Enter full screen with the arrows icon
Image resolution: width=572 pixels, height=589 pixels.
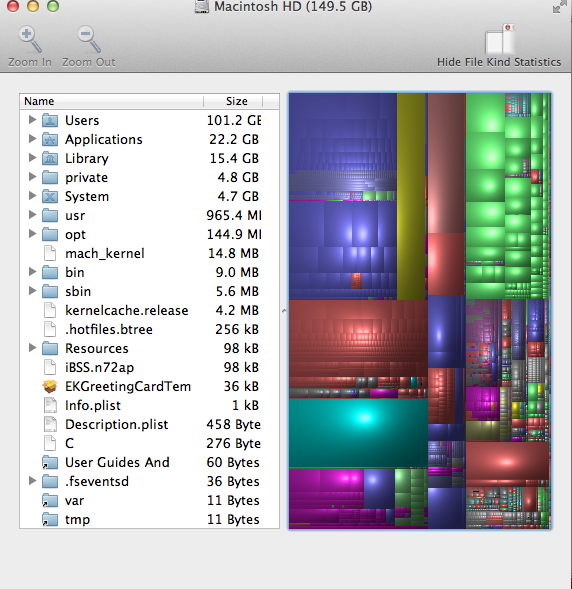(x=560, y=6)
